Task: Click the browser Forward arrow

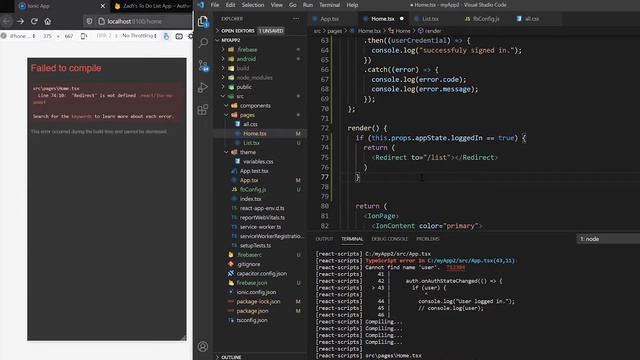Action: 20,21
